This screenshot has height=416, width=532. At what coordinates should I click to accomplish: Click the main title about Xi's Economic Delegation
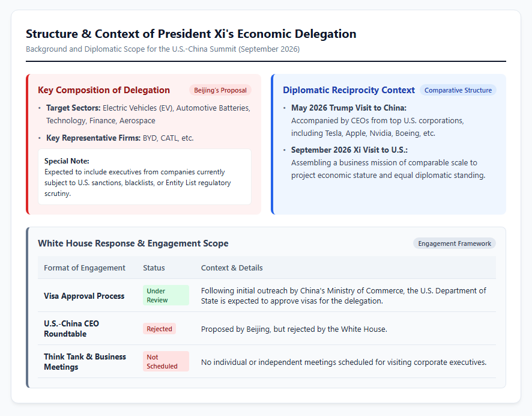pos(191,34)
